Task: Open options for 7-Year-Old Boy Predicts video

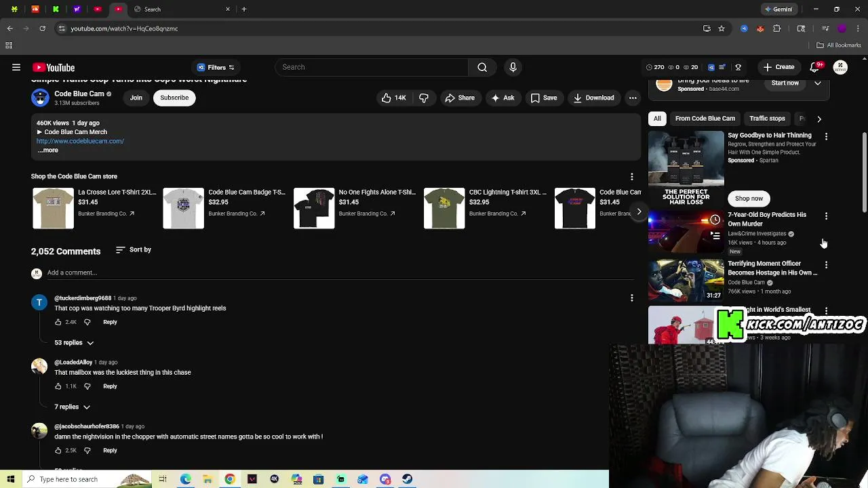Action: coord(826,216)
